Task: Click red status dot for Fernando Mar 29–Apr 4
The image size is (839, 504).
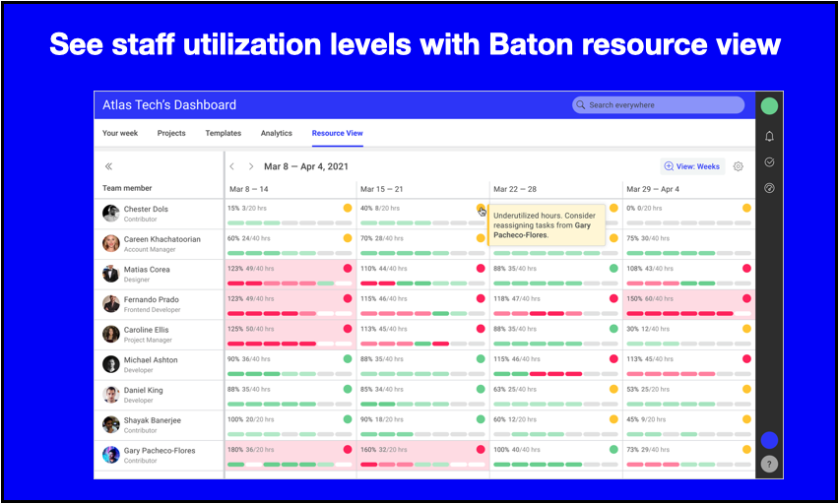Action: (746, 298)
